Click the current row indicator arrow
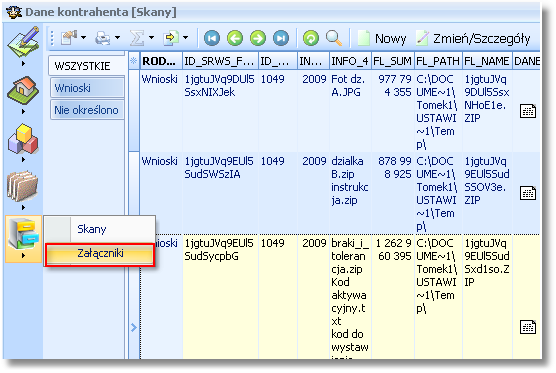 134,327
